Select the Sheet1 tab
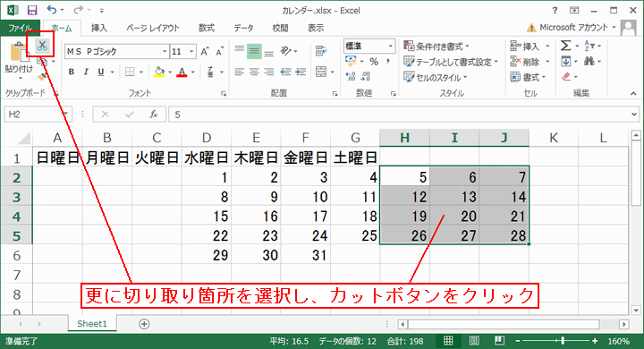The height and width of the screenshot is (349, 644). pos(92,324)
